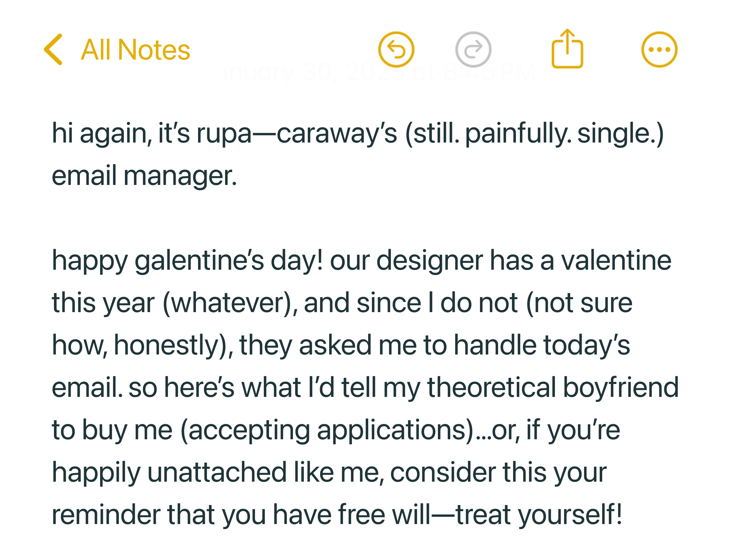The height and width of the screenshot is (560, 737).
Task: Click on the word "unattached"
Action: (217, 472)
